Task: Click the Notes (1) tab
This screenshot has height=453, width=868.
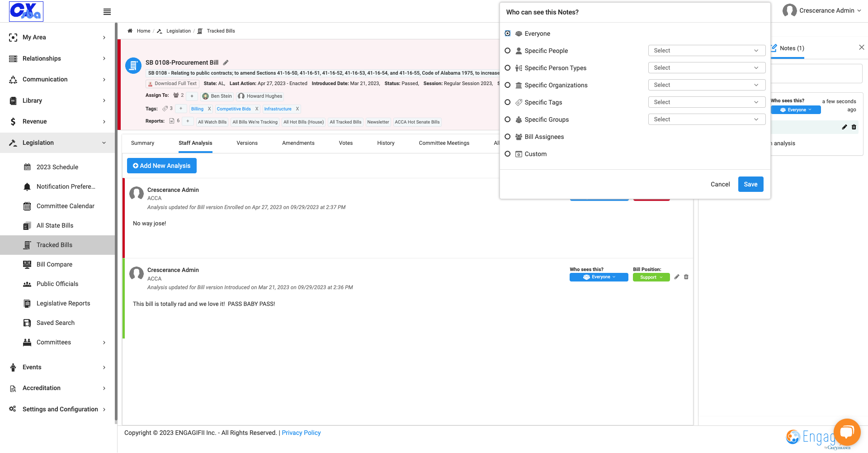Action: point(788,48)
